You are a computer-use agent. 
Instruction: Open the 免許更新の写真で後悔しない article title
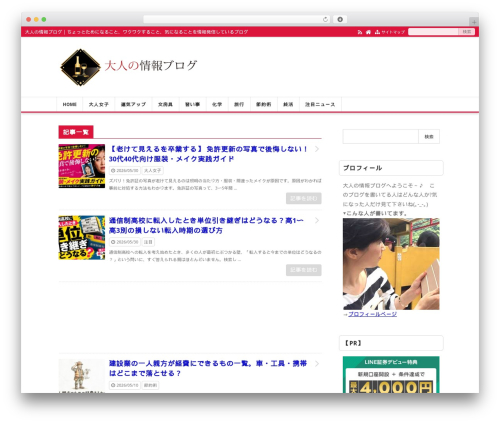tap(208, 154)
